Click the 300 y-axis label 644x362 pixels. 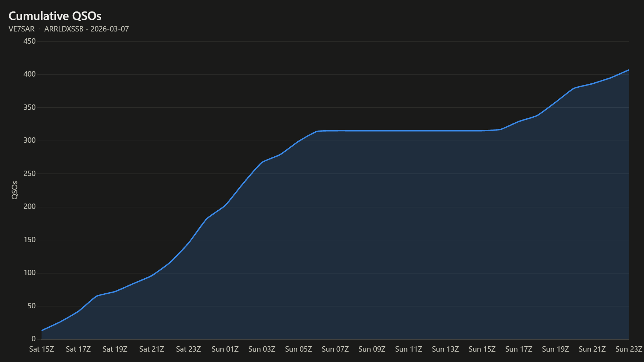pos(30,140)
